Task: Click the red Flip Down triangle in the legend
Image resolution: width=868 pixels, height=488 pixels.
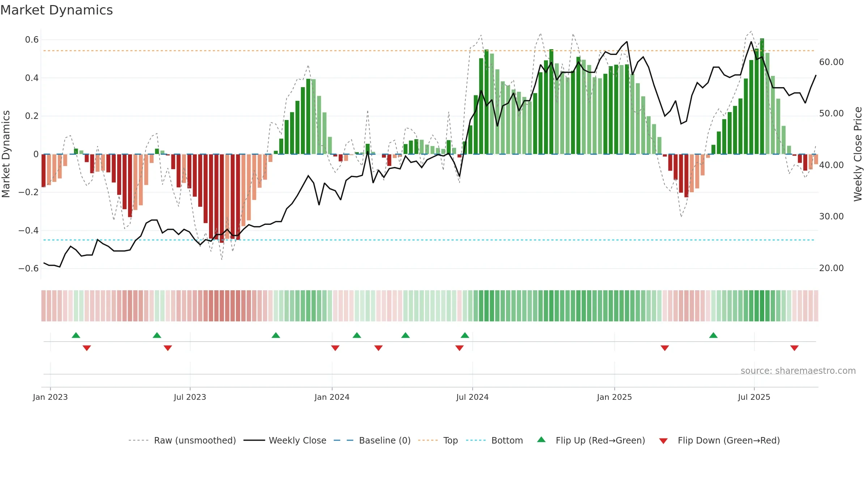Action: coord(663,441)
